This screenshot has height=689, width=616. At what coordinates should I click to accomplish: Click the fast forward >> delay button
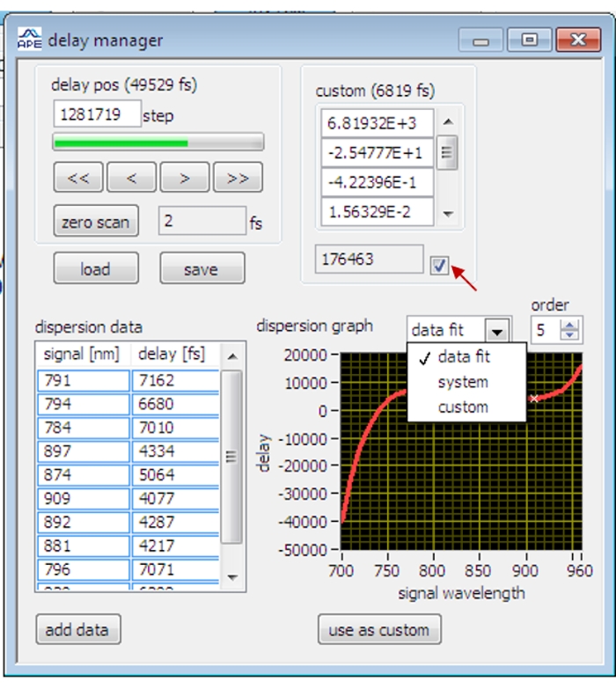point(238,178)
